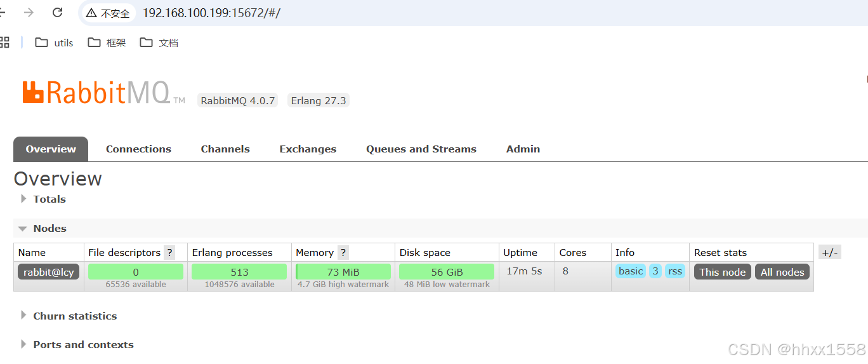This screenshot has width=868, height=364.
Task: Click the Cores value 8
Action: point(565,271)
